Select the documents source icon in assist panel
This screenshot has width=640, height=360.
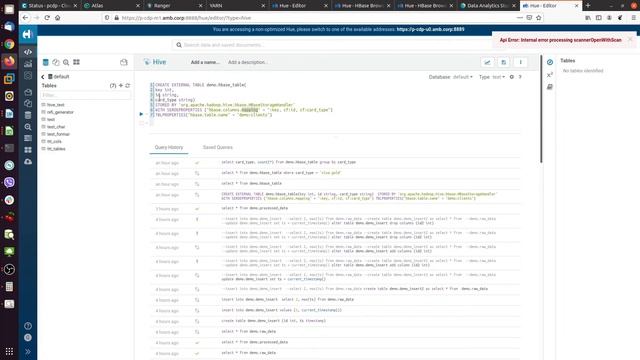tap(56, 62)
